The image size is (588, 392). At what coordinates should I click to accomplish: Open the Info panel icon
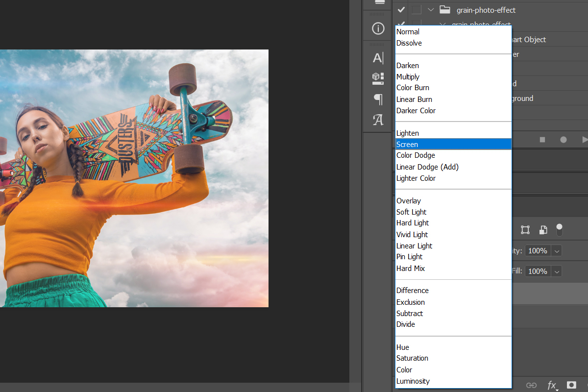378,29
